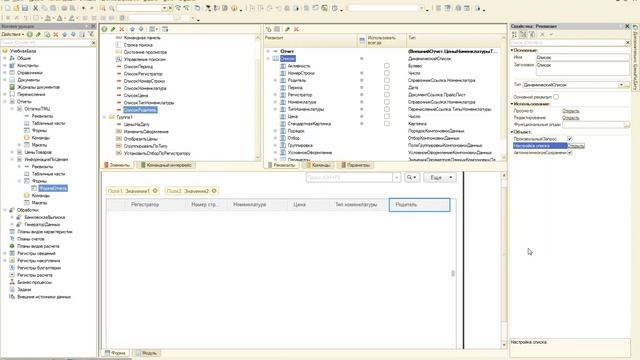Toggle the ПроизвольныйЗапрос checkbox
This screenshot has height=360, width=640.
tap(570, 139)
